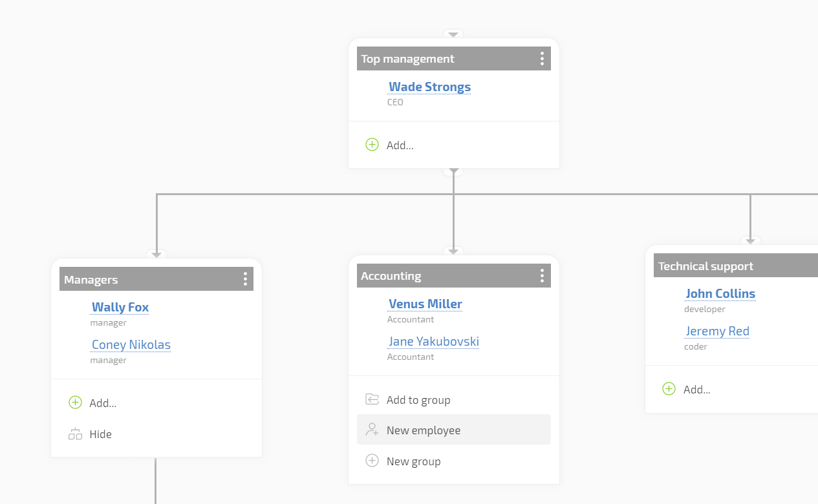Open John Collins' profile link
This screenshot has height=504, width=818.
click(720, 293)
